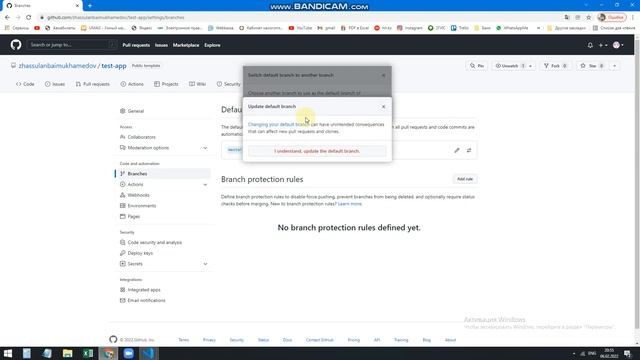Open Issues in top navigation

point(161,45)
